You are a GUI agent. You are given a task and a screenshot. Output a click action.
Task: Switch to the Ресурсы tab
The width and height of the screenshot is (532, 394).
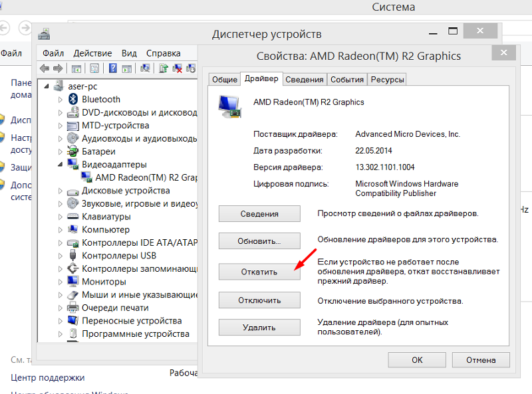pos(387,79)
